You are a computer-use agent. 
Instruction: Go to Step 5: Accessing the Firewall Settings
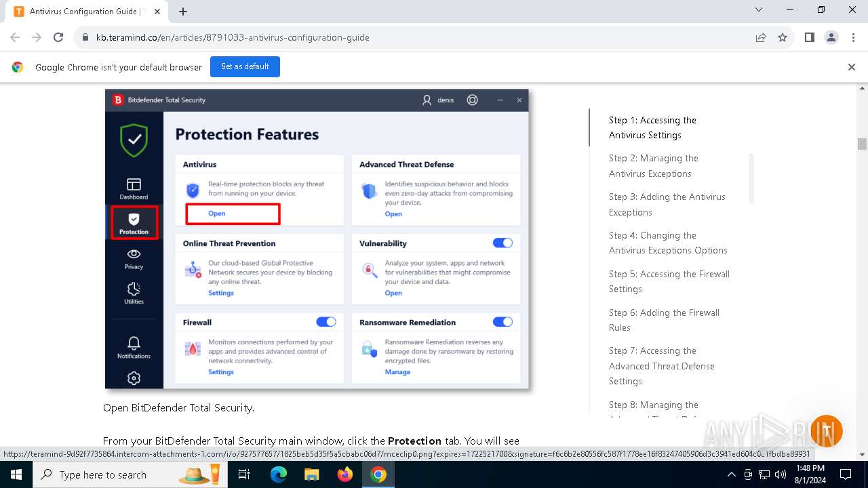click(669, 281)
